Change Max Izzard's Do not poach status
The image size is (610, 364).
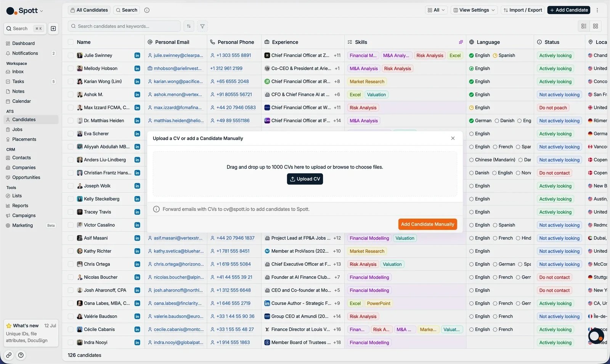(x=553, y=108)
